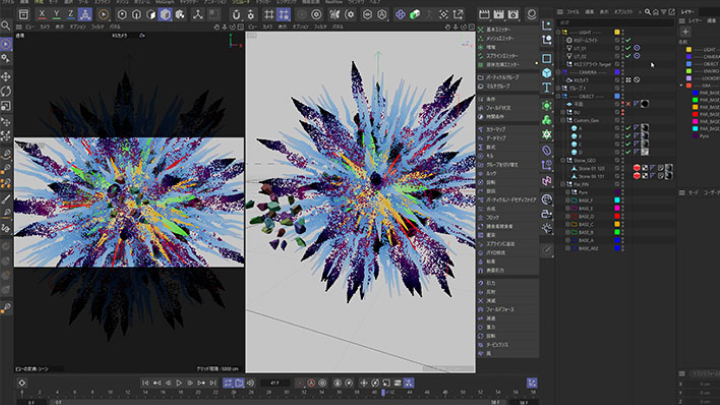This screenshot has height=405, width=720.
Task: Click the timeline playhead marker near frame 41
Action: coord(383,393)
